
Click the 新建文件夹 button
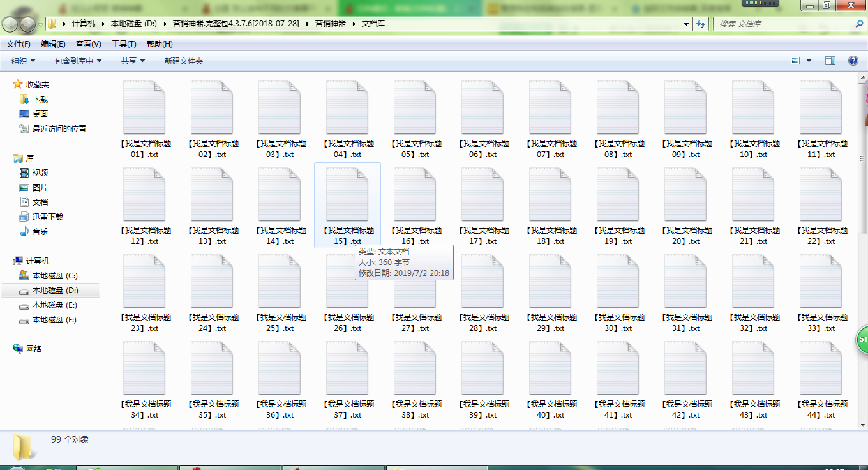click(x=183, y=61)
